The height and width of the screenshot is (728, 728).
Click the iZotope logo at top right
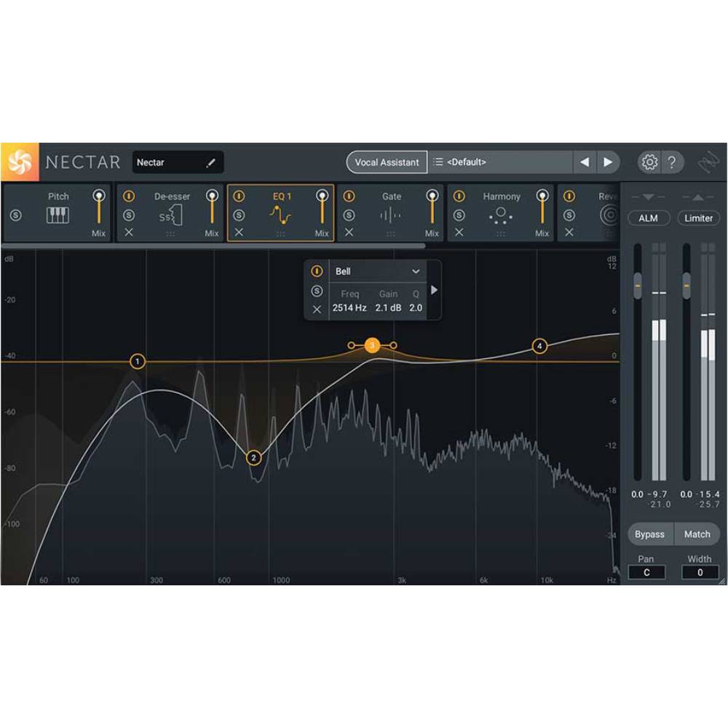click(x=708, y=162)
